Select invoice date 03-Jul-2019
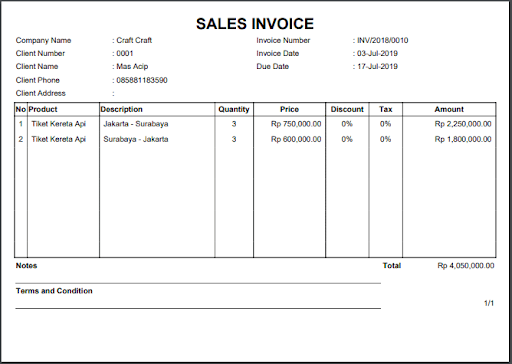 coord(377,53)
